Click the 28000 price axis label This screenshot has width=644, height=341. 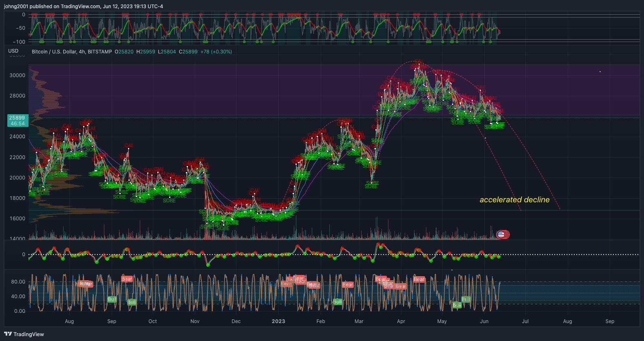click(x=18, y=96)
